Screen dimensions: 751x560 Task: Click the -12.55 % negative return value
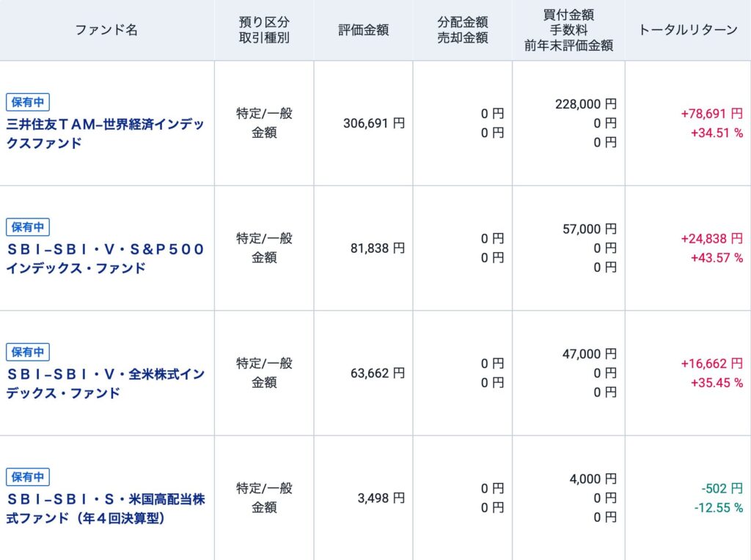pyautogui.click(x=718, y=507)
